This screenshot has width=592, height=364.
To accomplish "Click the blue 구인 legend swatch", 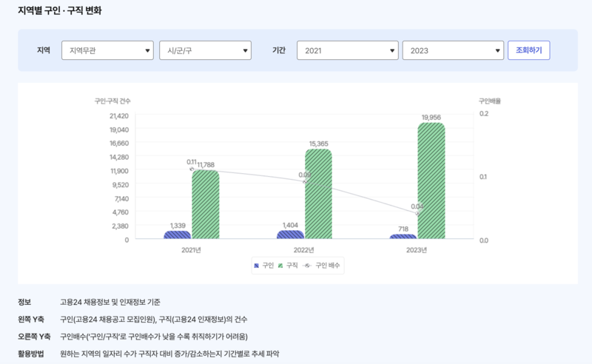I will [256, 266].
